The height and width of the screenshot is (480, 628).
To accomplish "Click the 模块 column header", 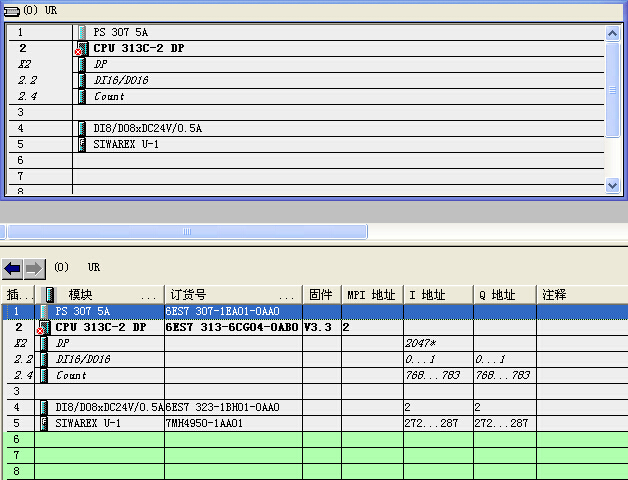I will 100,295.
